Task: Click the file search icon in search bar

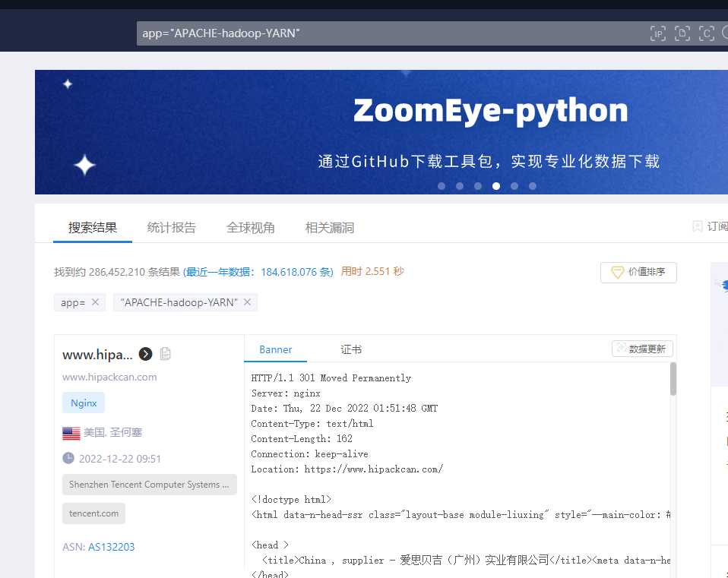Action: pyautogui.click(x=682, y=33)
